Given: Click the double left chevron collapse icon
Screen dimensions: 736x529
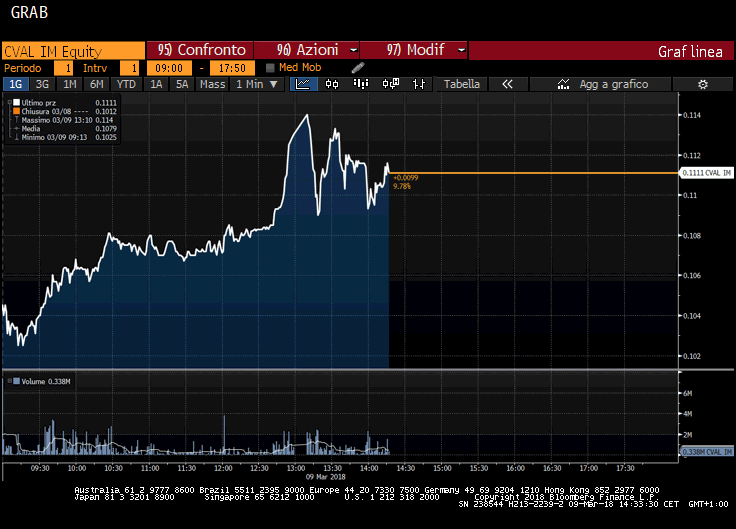Looking at the screenshot, I should 507,85.
